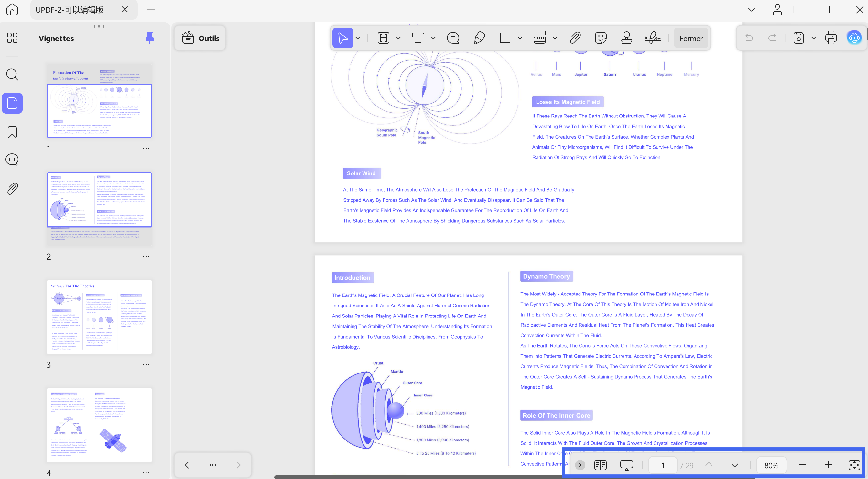868x479 pixels.
Task: Open more options for page 4 thumbnail
Action: [x=146, y=473]
